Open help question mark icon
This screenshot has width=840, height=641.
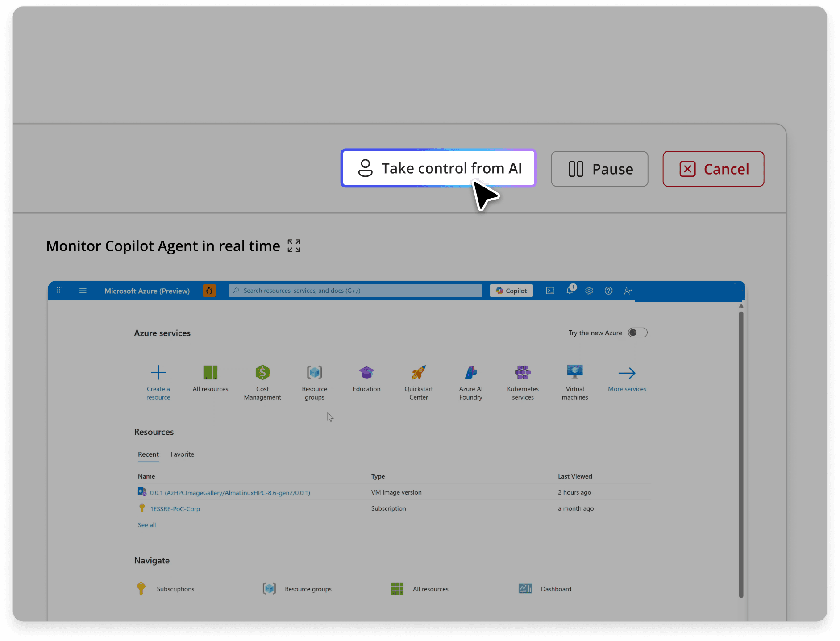coord(608,291)
